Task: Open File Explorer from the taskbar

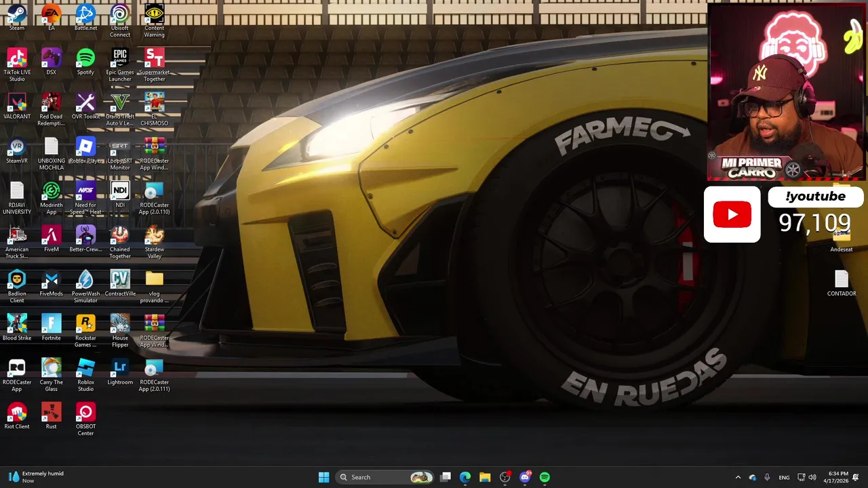Action: [485, 477]
